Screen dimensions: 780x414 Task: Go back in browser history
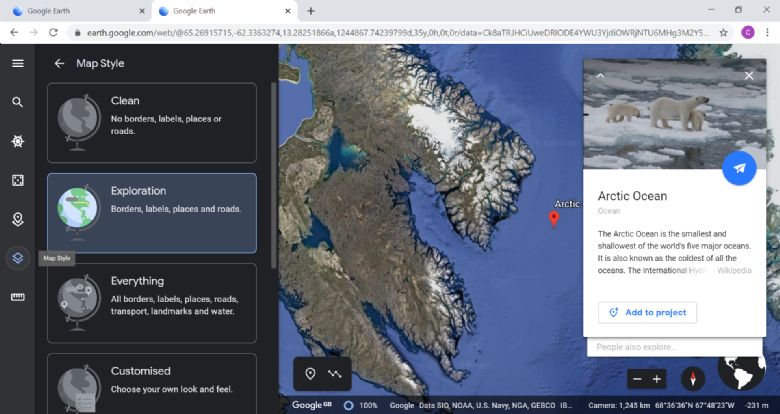[14, 32]
